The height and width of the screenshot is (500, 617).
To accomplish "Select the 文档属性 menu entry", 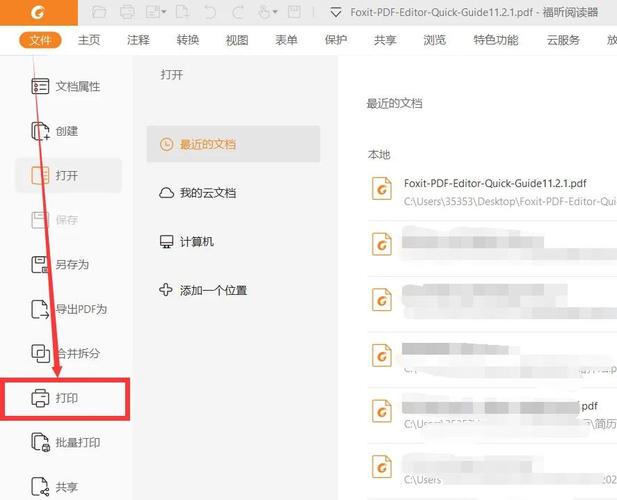I will [x=67, y=86].
